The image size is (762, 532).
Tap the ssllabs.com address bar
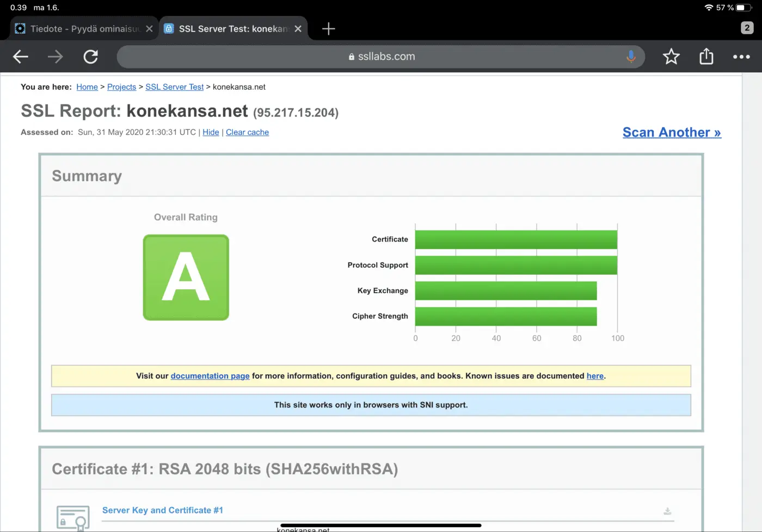coord(381,57)
